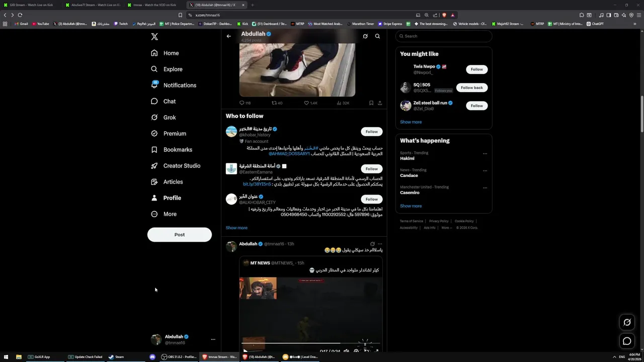Image resolution: width=644 pixels, height=362 pixels.
Task: Open account menu dots beside Abdullah @tmnaa16
Action: (x=213, y=339)
